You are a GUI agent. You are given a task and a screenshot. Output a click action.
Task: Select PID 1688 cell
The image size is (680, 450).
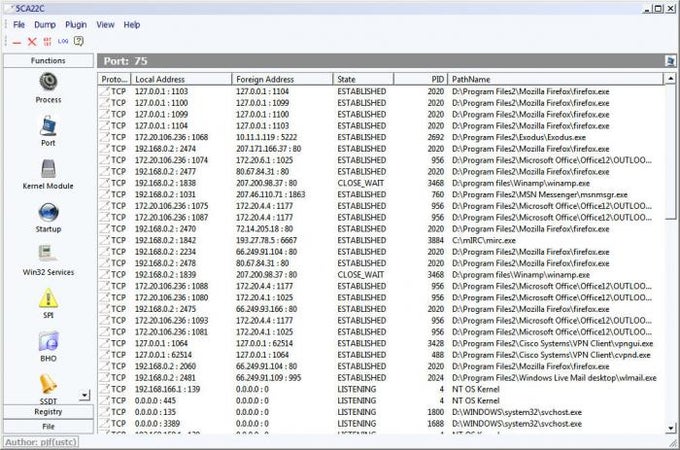coord(435,424)
